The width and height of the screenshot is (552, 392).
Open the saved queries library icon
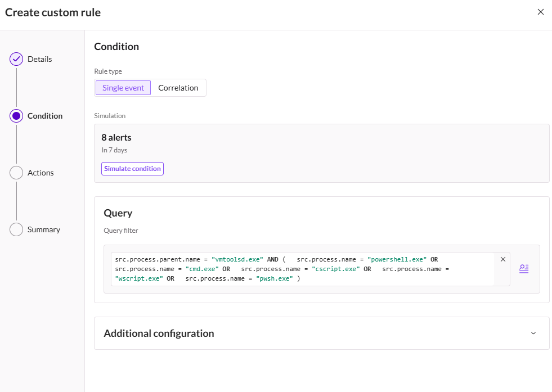(524, 269)
